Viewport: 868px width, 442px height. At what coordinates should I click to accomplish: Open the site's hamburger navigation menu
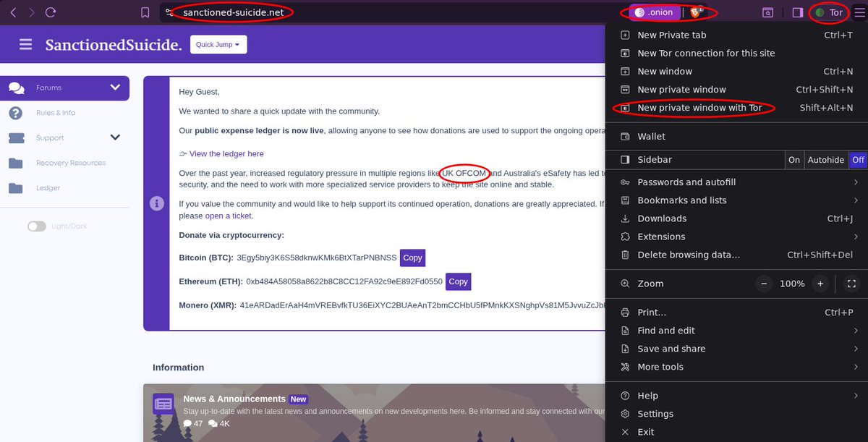[x=25, y=44]
